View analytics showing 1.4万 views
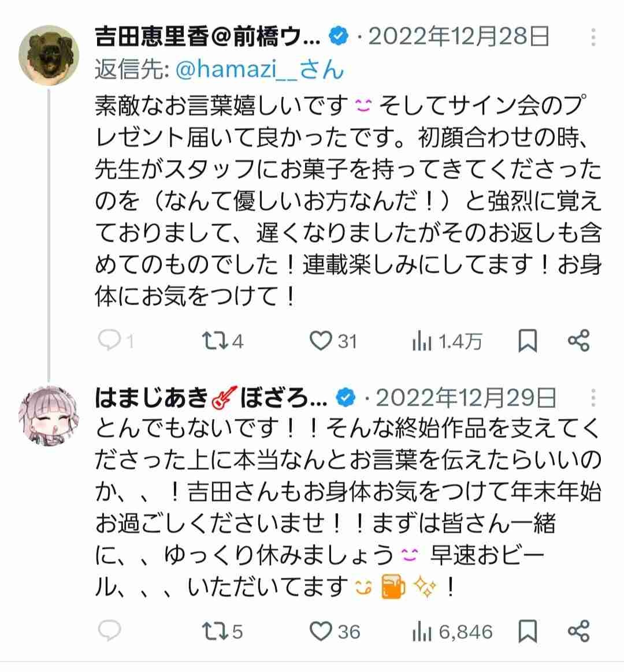 [422, 342]
